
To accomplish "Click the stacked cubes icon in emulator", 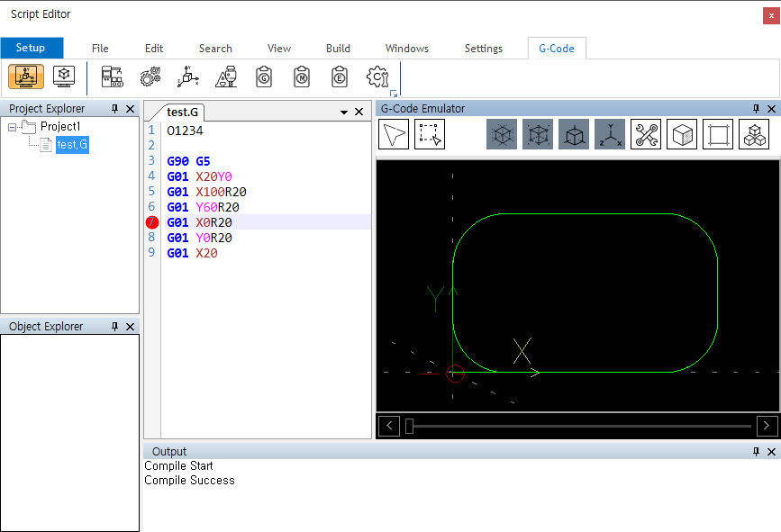I will click(754, 135).
